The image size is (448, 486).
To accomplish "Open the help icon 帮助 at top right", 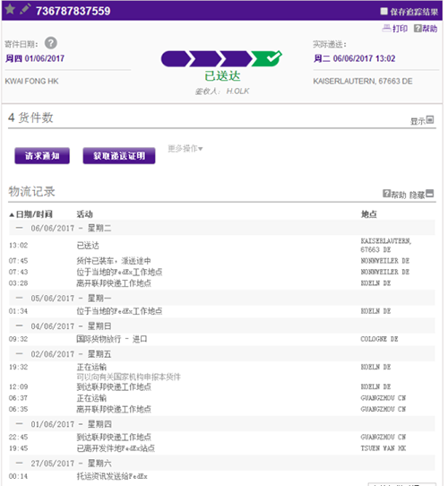I will (x=426, y=29).
